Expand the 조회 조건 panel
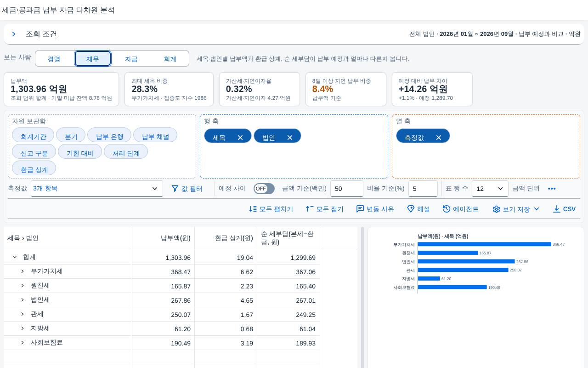588x368 pixels. (x=14, y=34)
